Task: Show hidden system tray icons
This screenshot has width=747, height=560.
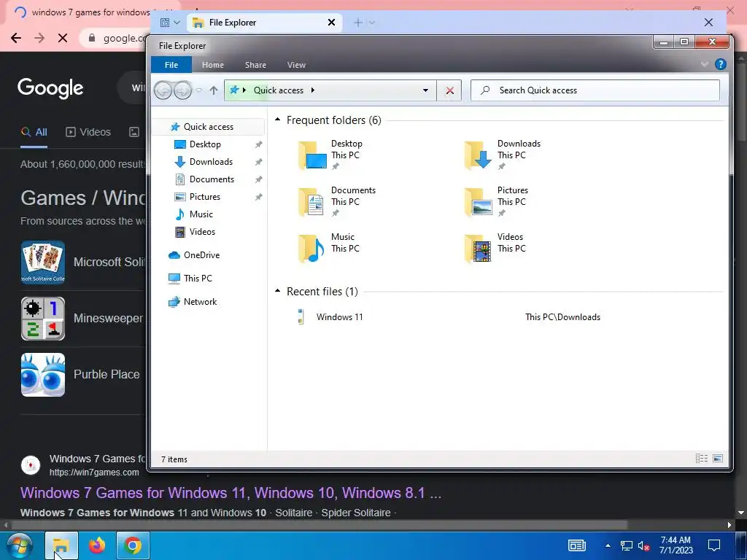Action: pos(608,545)
